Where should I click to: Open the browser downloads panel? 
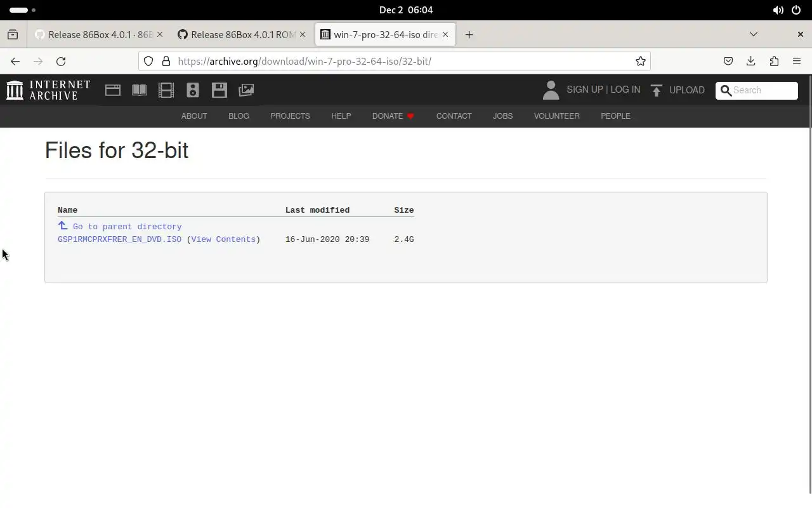(751, 61)
